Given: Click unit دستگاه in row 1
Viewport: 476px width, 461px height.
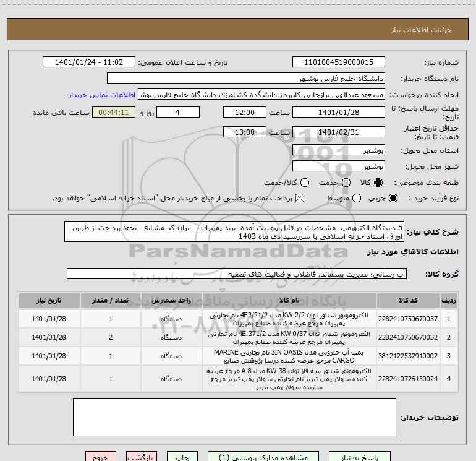Looking at the screenshot, I should tap(171, 319).
